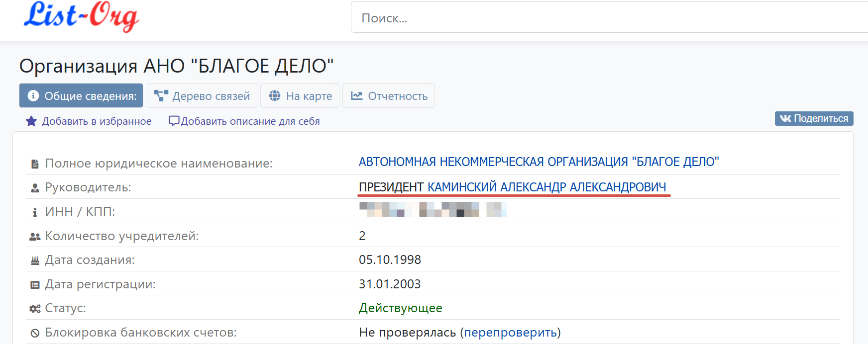
Task: Click the comment bubble icon
Action: click(x=174, y=121)
